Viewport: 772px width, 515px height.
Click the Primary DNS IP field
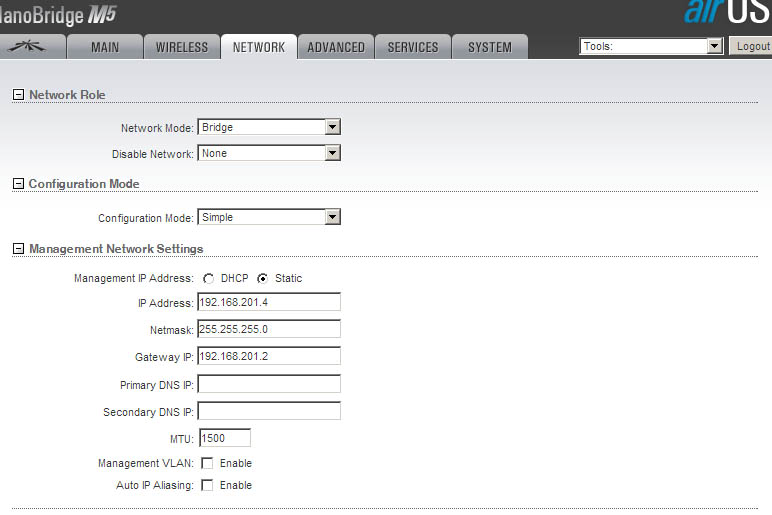pyautogui.click(x=269, y=384)
